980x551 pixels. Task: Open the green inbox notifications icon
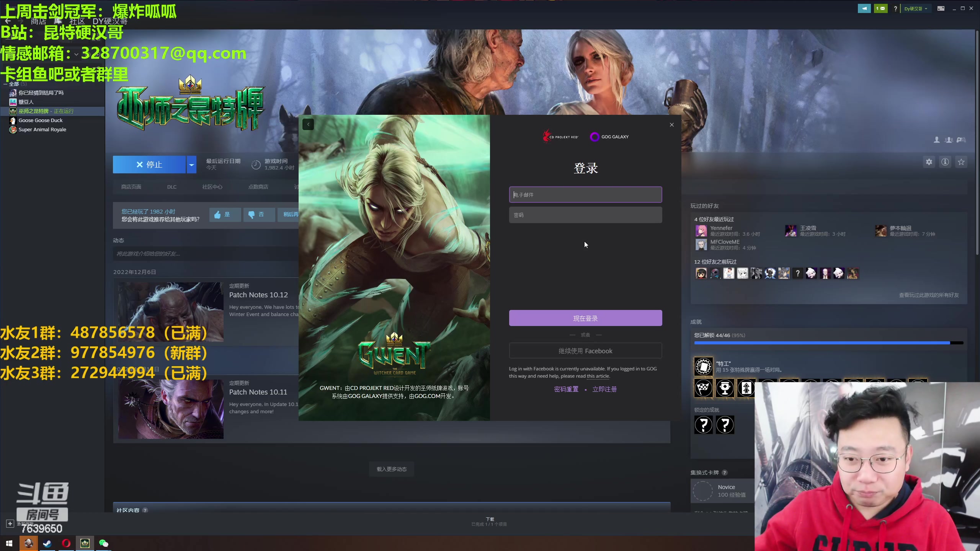click(x=880, y=8)
